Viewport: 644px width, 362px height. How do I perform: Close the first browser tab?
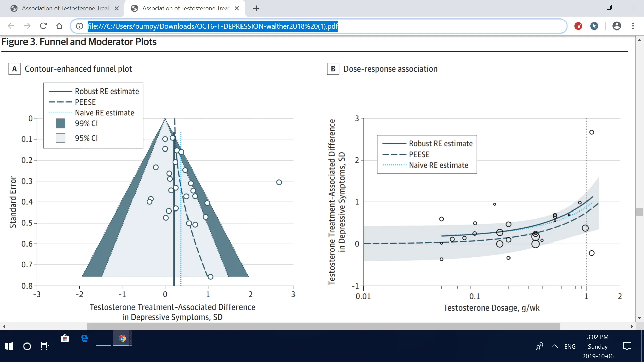(117, 8)
